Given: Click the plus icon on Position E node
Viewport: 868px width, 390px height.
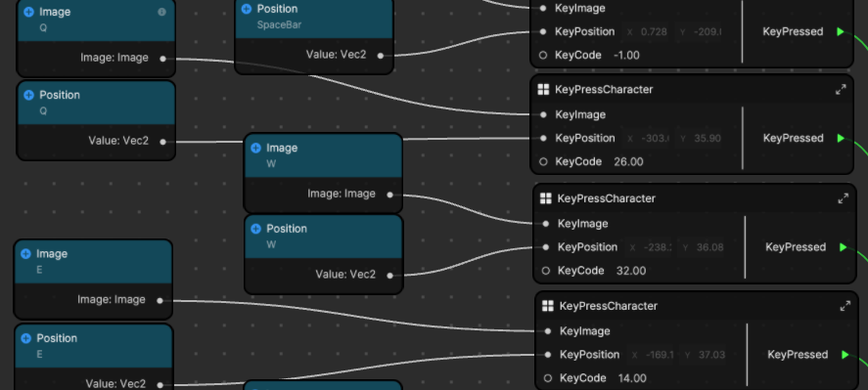Looking at the screenshot, I should (x=25, y=338).
